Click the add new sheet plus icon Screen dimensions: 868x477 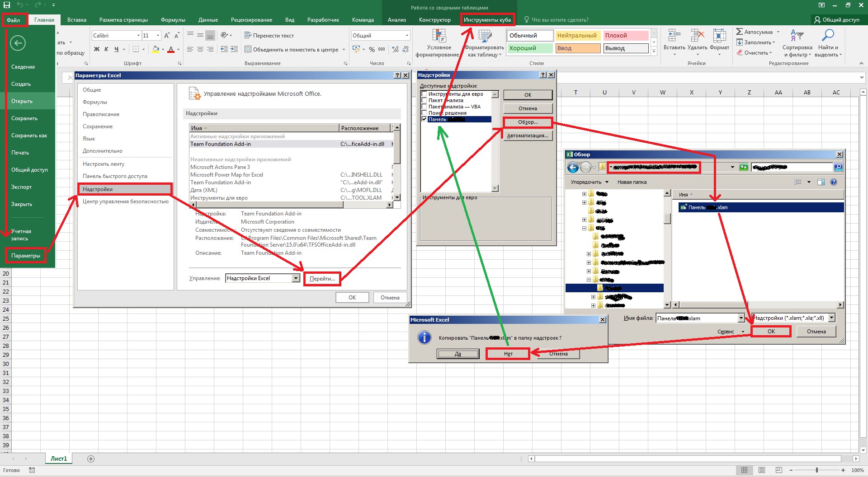coord(91,459)
